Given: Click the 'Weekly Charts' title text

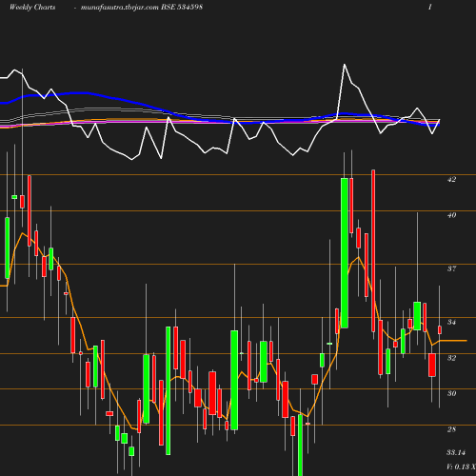Looking at the screenshot, I should tap(32, 7).
